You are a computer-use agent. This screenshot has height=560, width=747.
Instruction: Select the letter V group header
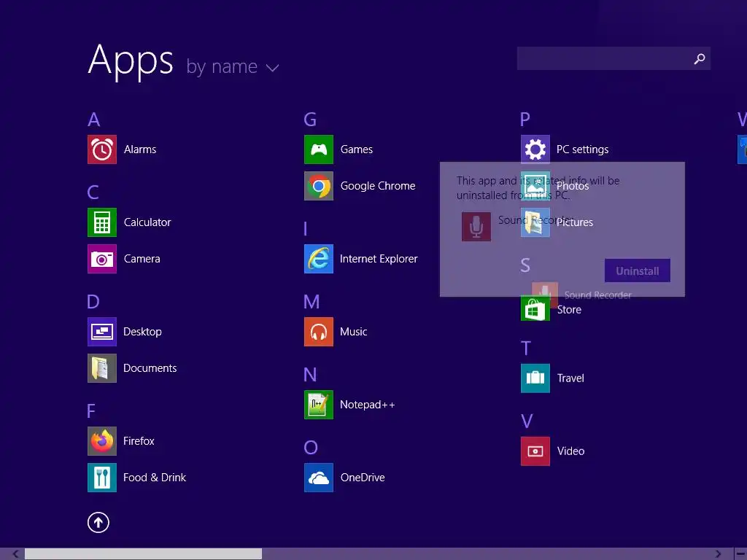[x=527, y=421]
